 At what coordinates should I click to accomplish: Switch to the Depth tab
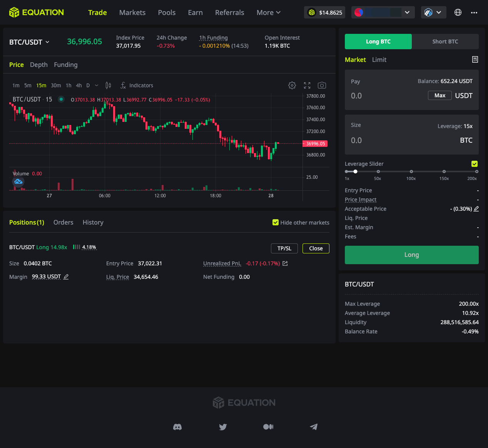pyautogui.click(x=39, y=65)
